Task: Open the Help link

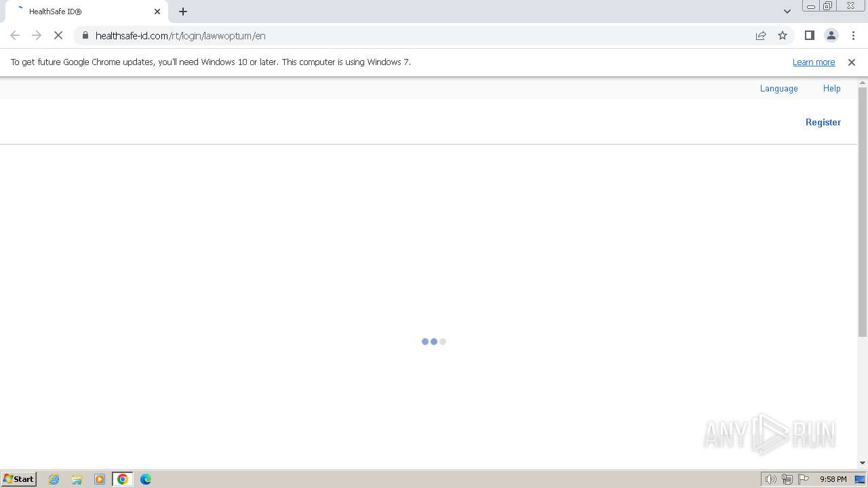Action: coord(832,89)
